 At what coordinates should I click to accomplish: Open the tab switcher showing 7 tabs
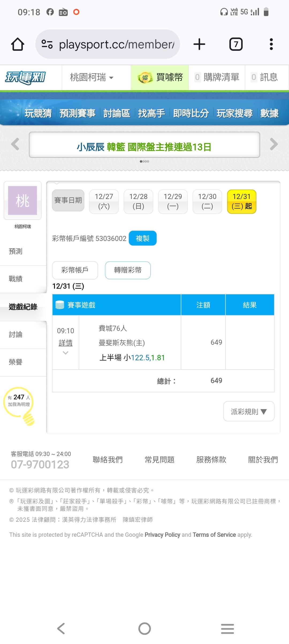coord(236,44)
